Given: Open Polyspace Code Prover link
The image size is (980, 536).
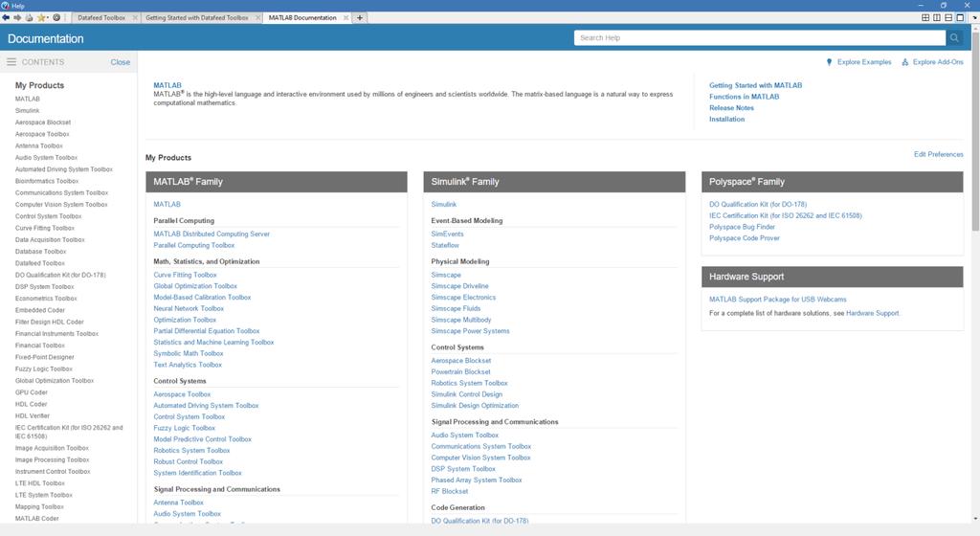Looking at the screenshot, I should click(745, 238).
